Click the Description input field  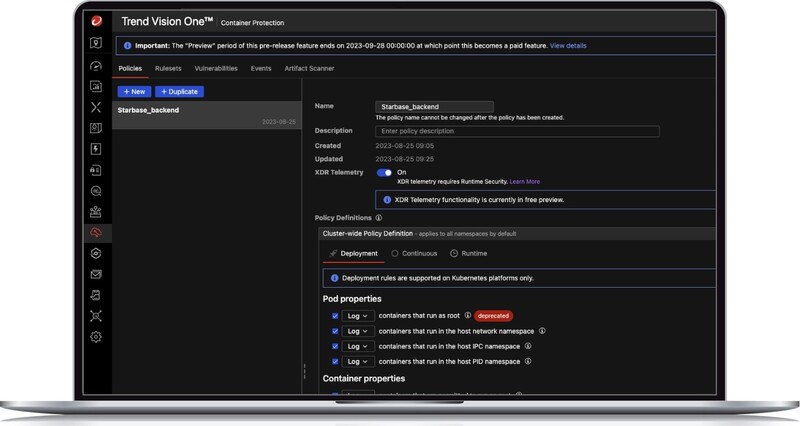517,131
